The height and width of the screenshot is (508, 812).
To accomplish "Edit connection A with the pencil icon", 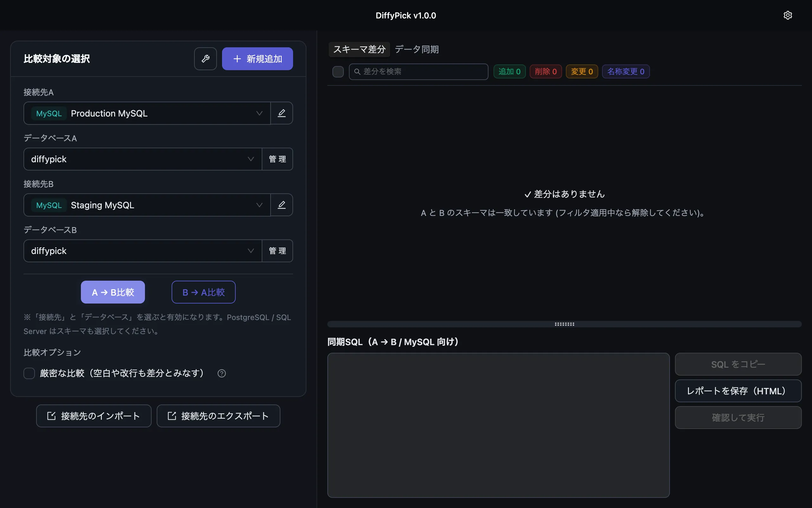I will 282,113.
